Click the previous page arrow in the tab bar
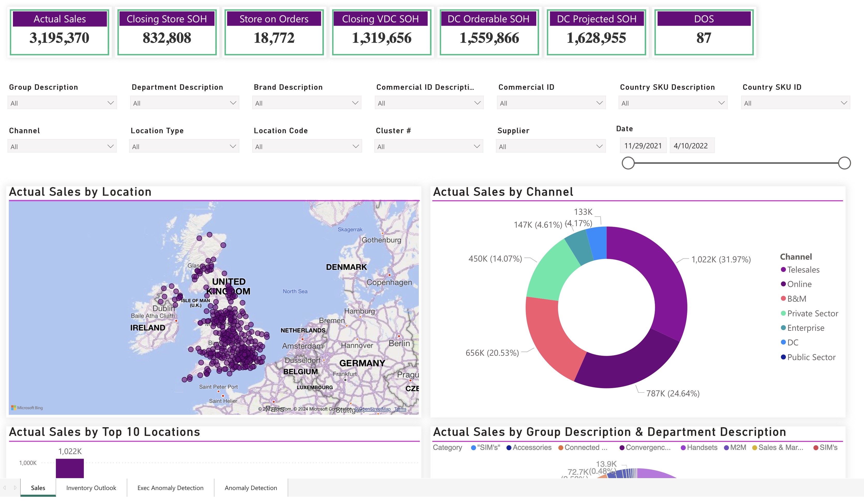 tap(4, 487)
